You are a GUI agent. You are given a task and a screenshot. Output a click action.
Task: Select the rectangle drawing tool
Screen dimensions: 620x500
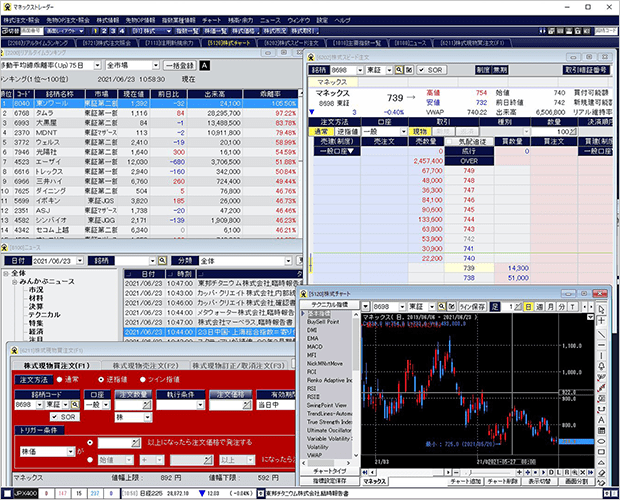[x=601, y=452]
